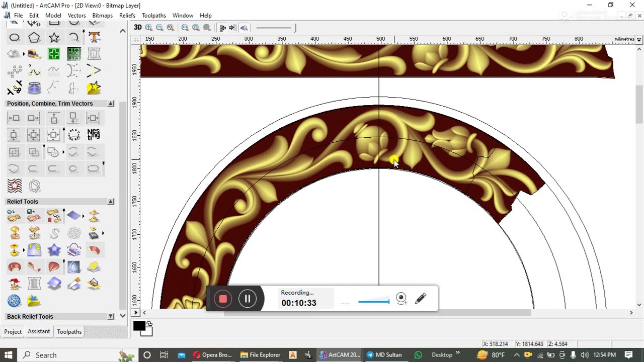Open the Reliefs menu
The width and height of the screenshot is (644, 362).
127,16
